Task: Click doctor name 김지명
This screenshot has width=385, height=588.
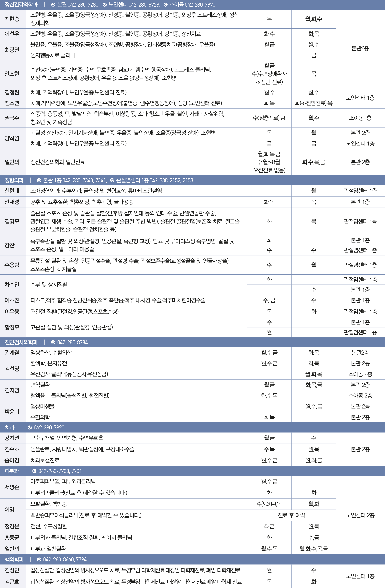Action: coord(12,390)
